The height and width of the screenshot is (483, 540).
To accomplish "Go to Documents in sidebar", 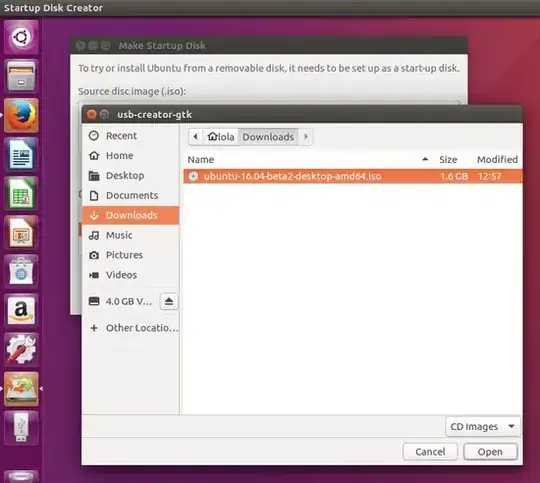I will pyautogui.click(x=131, y=195).
